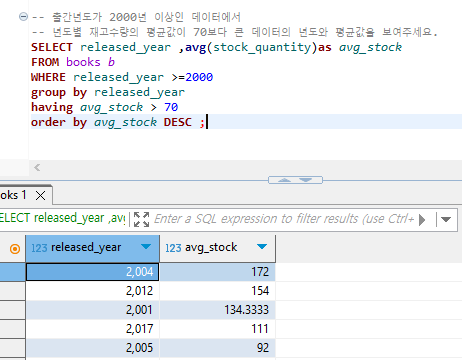Click the SELECT keyword in the query
The height and width of the screenshot is (360, 462).
[x=52, y=47]
